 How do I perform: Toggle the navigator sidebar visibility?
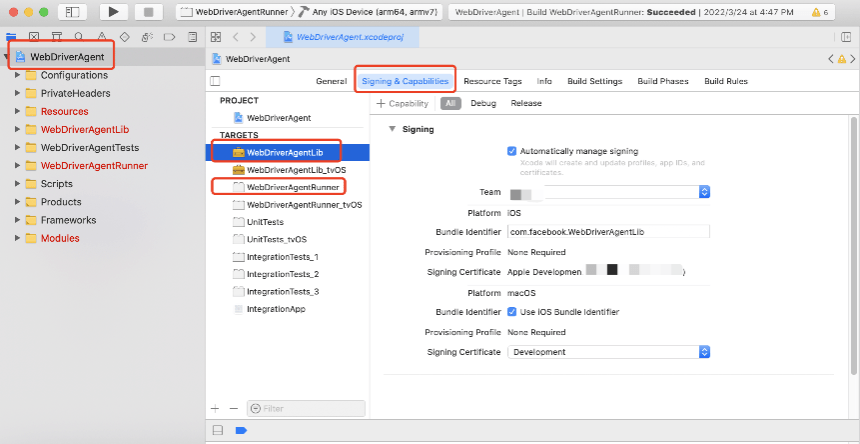pos(72,12)
